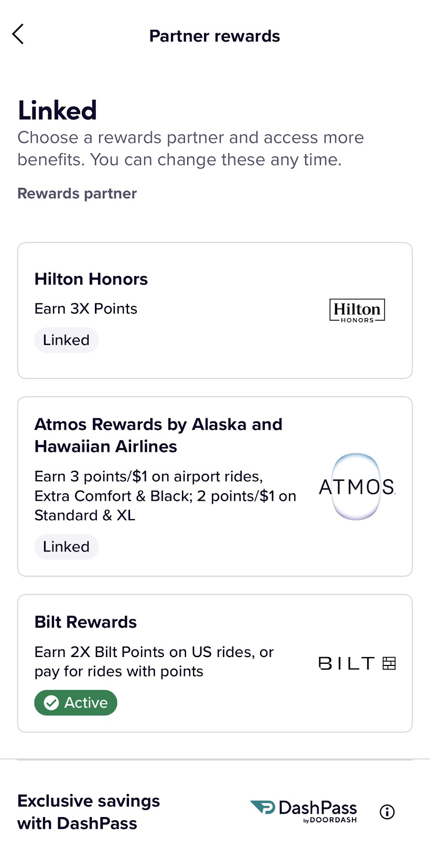
Task: Click the Atmos airport rides points description
Action: click(165, 496)
